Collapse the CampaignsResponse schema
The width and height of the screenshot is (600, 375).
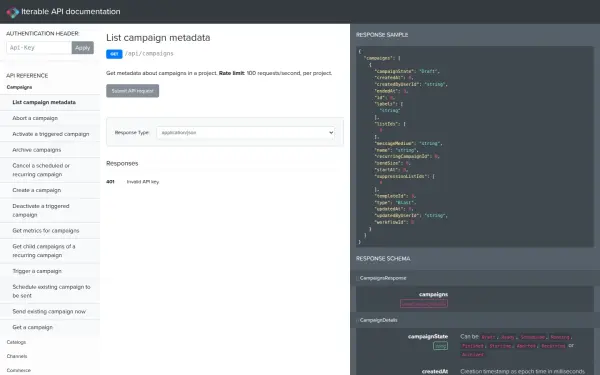(x=383, y=278)
